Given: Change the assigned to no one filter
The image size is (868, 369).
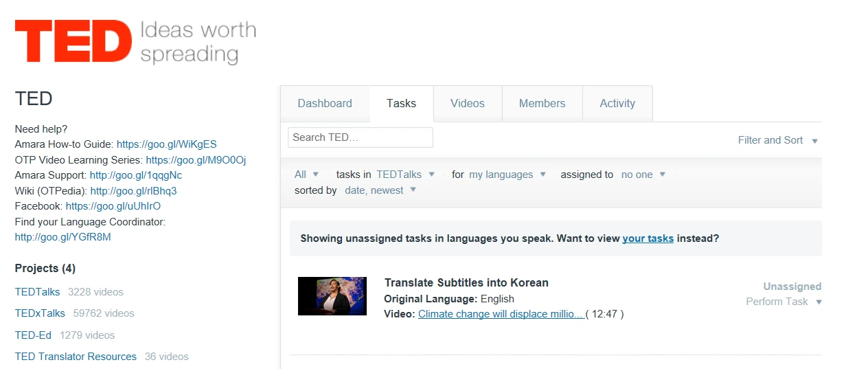Looking at the screenshot, I should pos(643,175).
